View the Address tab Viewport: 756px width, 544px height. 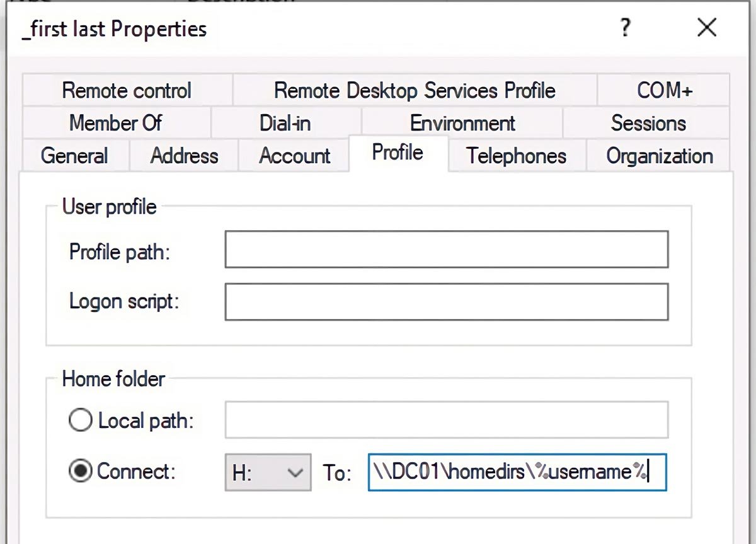click(184, 156)
